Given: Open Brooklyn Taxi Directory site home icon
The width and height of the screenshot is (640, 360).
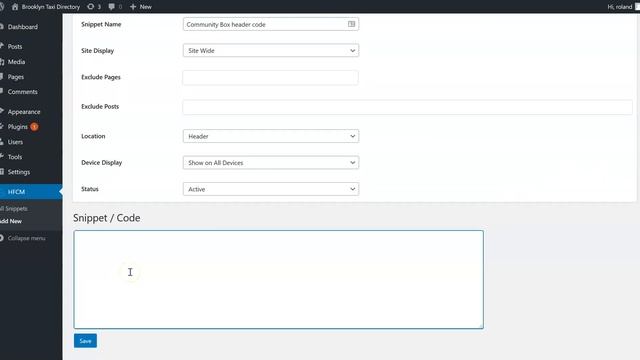Looking at the screenshot, I should click(x=15, y=7).
